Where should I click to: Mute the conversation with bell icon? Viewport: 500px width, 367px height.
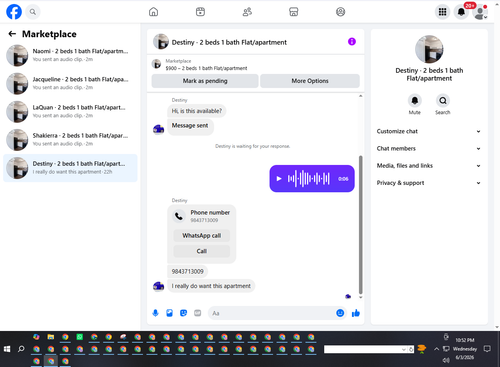point(415,100)
